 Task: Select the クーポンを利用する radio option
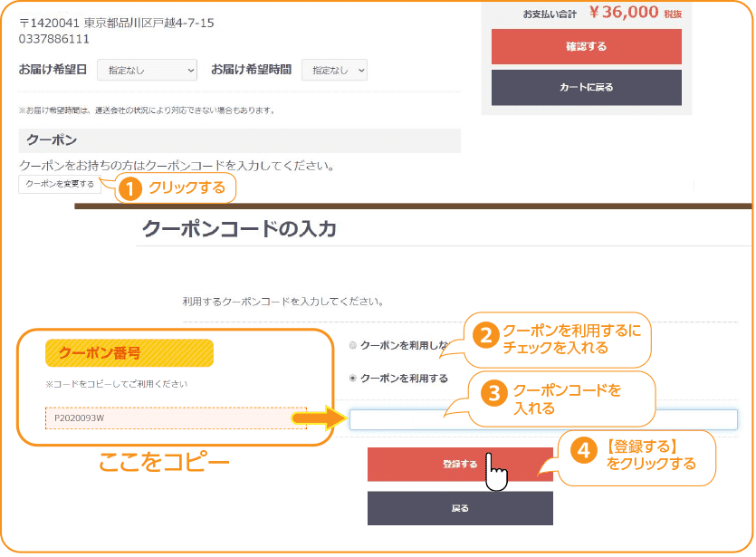(x=353, y=379)
